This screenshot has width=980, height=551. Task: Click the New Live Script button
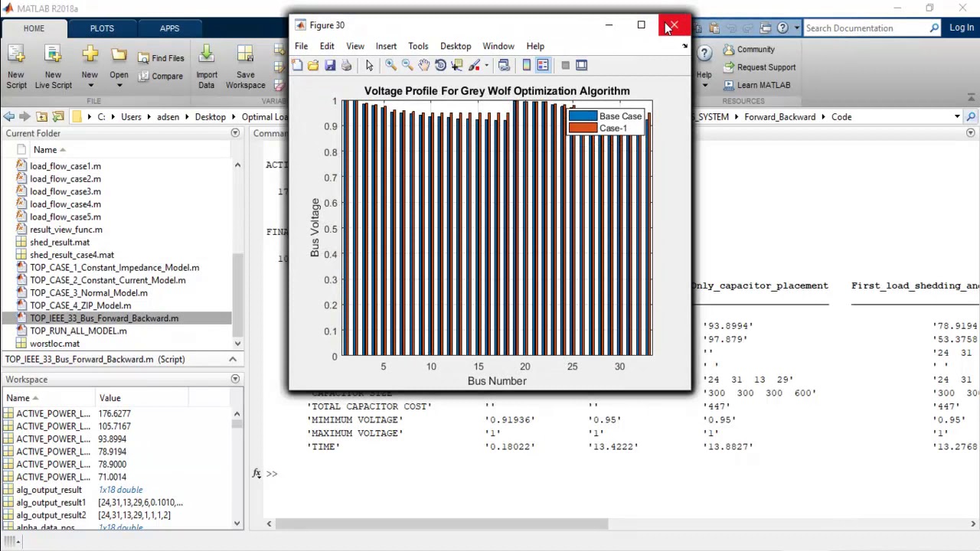click(x=53, y=67)
